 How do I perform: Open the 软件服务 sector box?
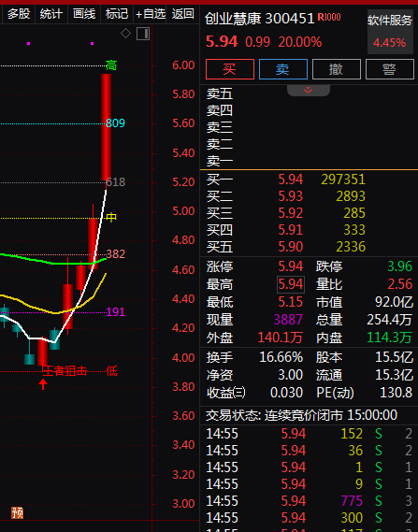tap(390, 32)
